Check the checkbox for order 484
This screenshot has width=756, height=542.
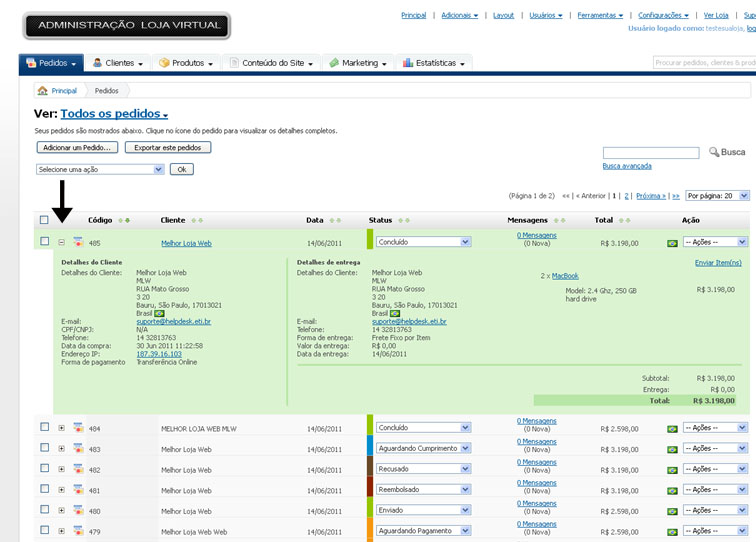click(x=44, y=426)
